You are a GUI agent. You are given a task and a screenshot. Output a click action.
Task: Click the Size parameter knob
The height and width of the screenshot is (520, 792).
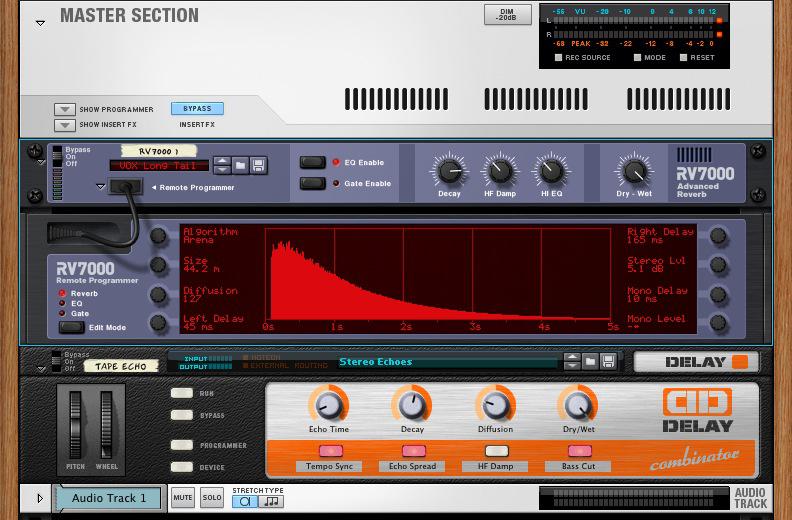(159, 264)
